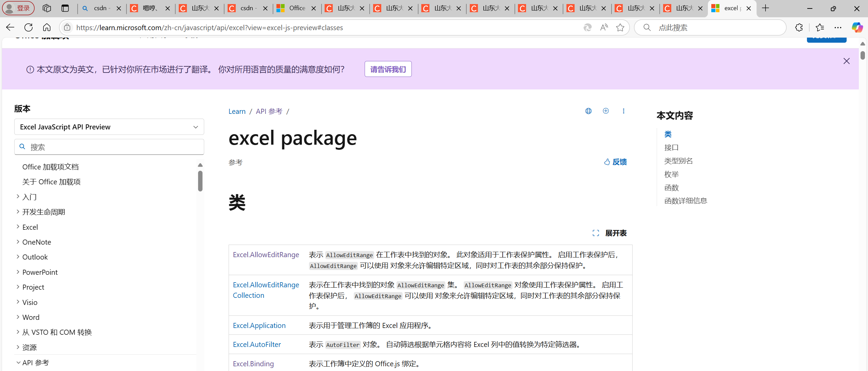The image size is (868, 371).
Task: Switch to the Office browser tab
Action: point(296,8)
